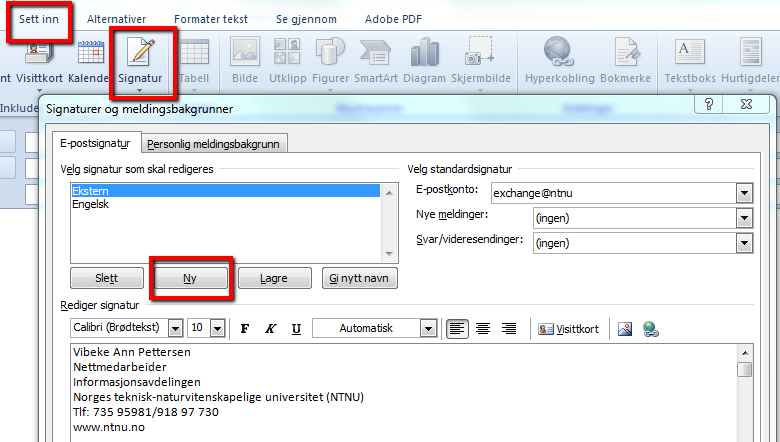Click the Gi nytt navn button
780x442 pixels.
point(360,278)
